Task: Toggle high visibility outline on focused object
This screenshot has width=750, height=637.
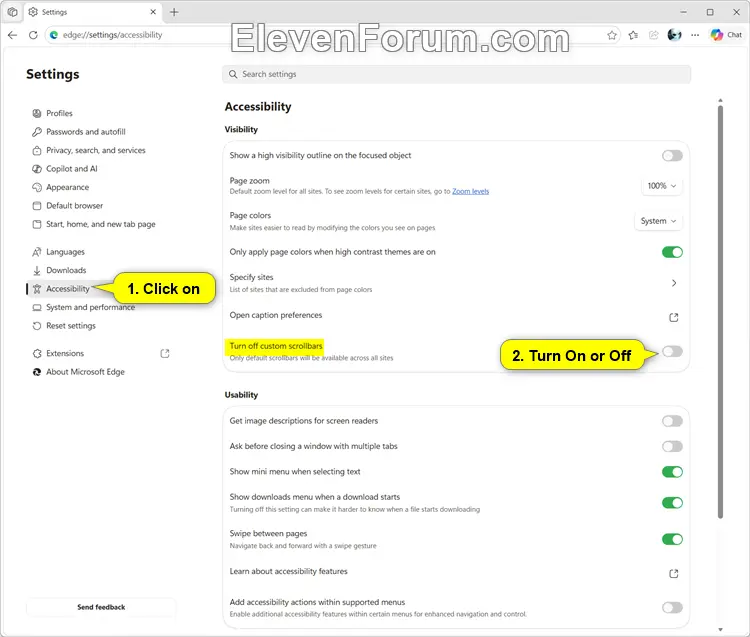Action: [672, 156]
